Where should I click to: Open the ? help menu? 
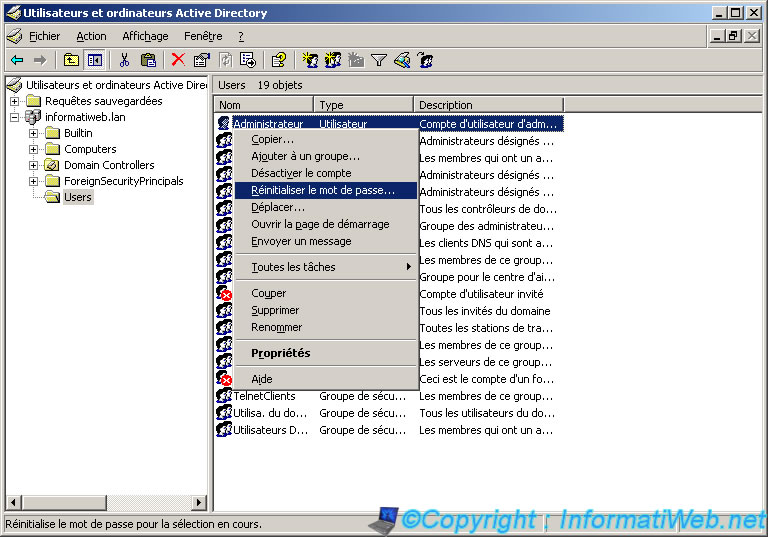click(241, 36)
